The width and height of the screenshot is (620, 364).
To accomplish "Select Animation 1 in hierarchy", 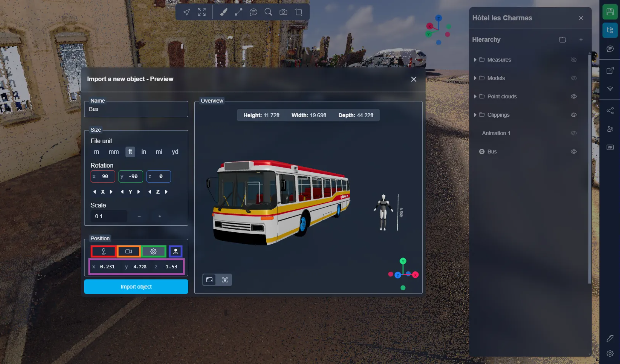I will point(496,133).
